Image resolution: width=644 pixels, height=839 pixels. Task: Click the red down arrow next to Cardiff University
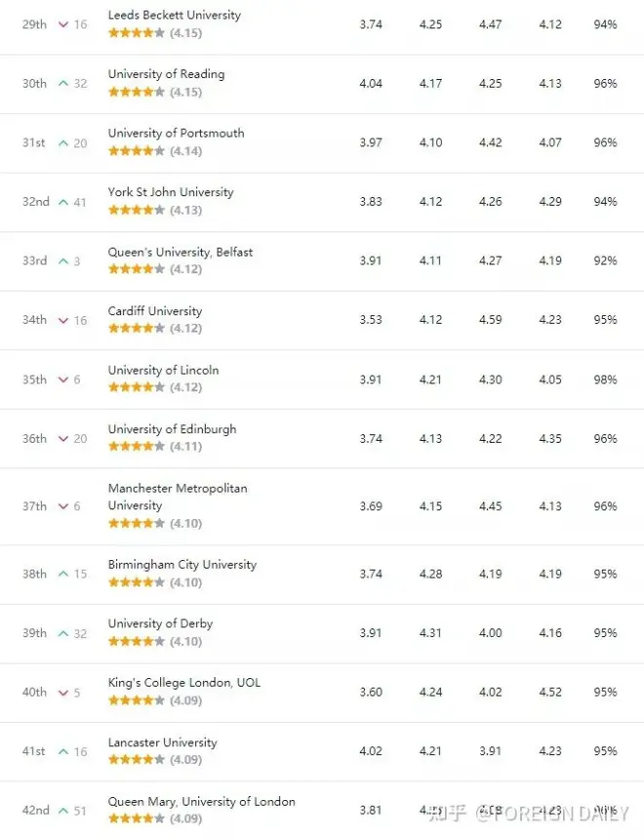pyautogui.click(x=63, y=320)
